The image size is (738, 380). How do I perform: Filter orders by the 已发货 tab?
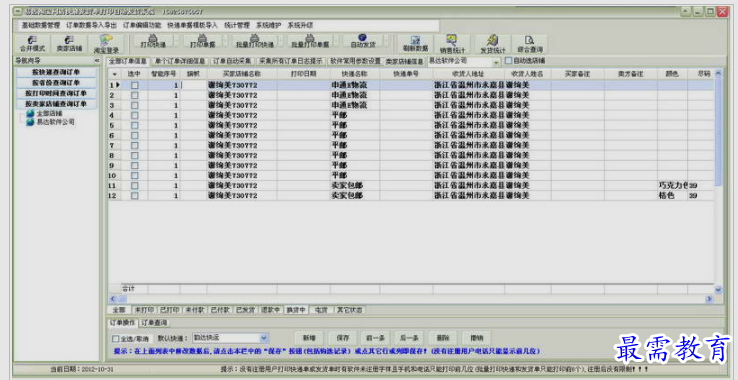pyautogui.click(x=245, y=310)
